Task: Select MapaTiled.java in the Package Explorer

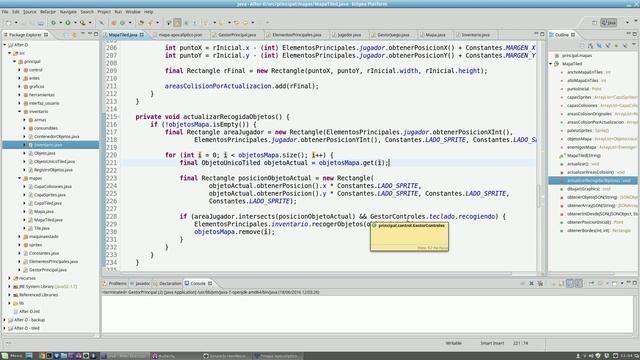Action: [x=48, y=220]
